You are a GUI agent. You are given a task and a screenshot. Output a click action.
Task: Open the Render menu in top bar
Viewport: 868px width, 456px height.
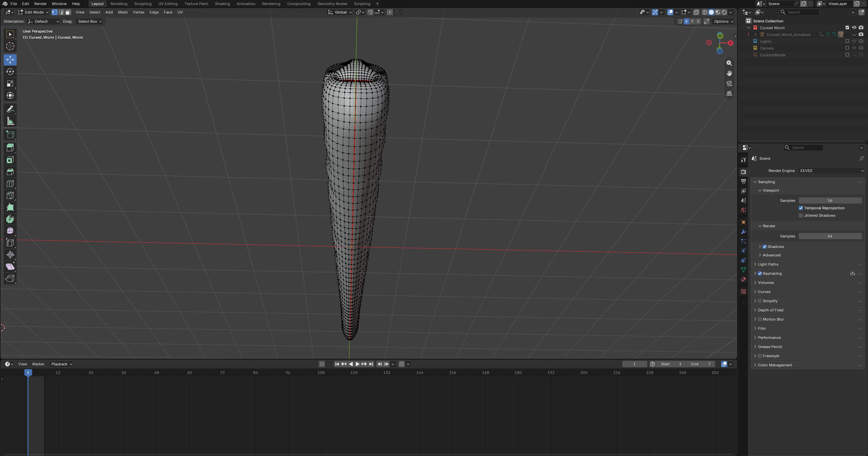[40, 4]
